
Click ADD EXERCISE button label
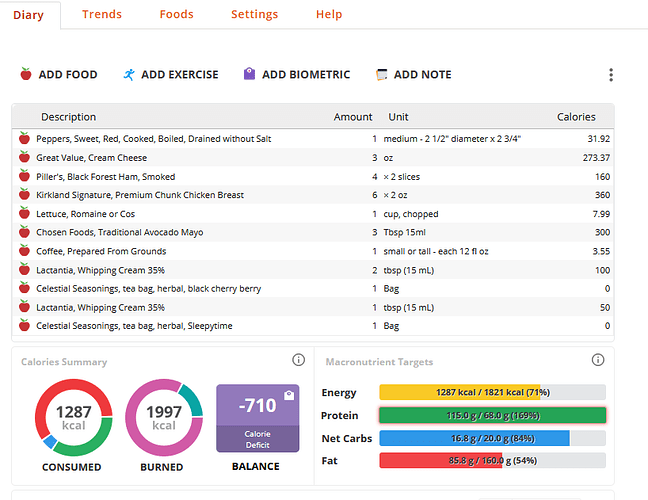coord(180,75)
